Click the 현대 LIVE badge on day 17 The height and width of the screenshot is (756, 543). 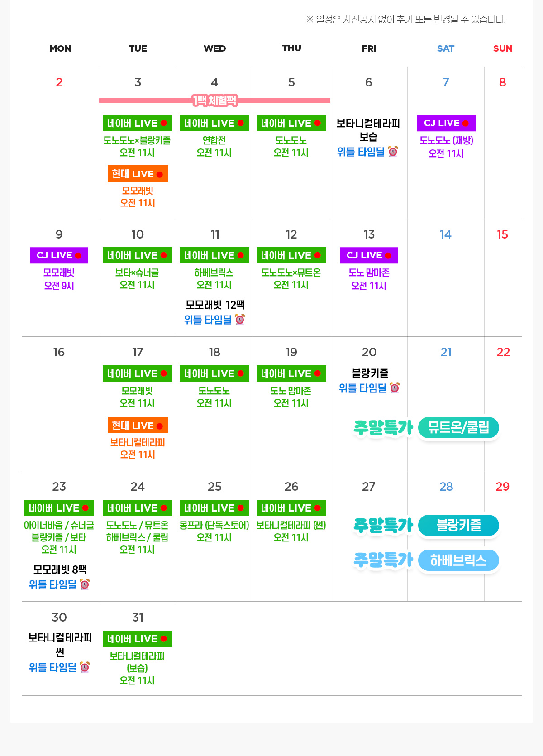(x=138, y=426)
